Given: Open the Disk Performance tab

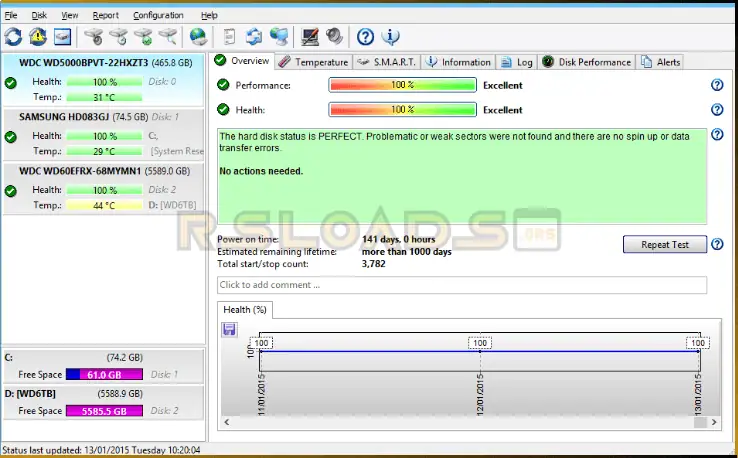Looking at the screenshot, I should [x=587, y=62].
